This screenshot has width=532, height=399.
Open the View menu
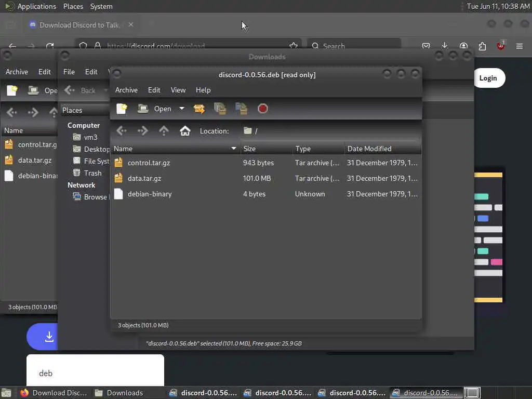pos(178,90)
